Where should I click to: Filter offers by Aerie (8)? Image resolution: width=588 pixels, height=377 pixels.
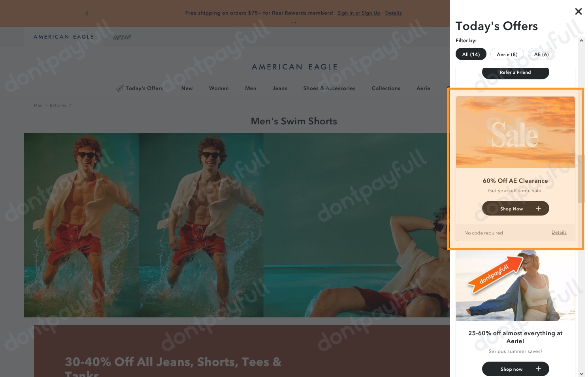coord(507,54)
